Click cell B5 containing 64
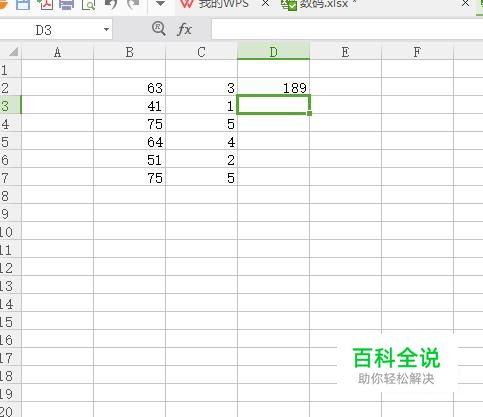The image size is (483, 417). [x=129, y=142]
